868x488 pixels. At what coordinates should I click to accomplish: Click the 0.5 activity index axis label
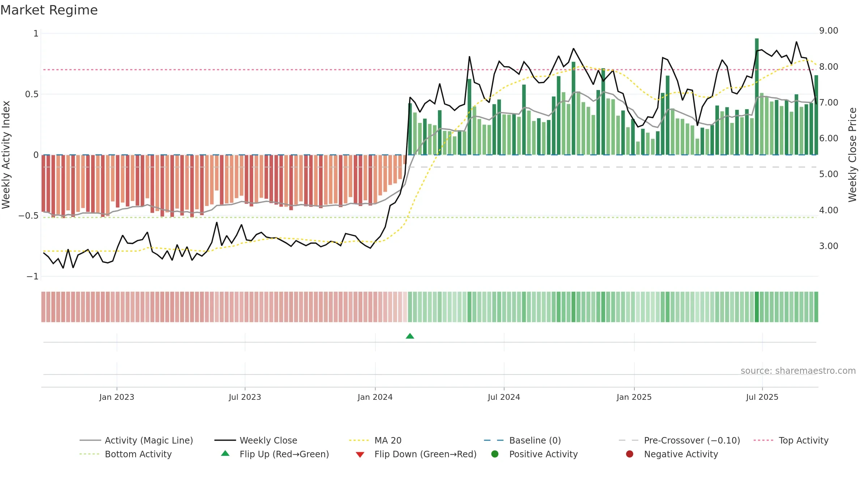coord(32,94)
